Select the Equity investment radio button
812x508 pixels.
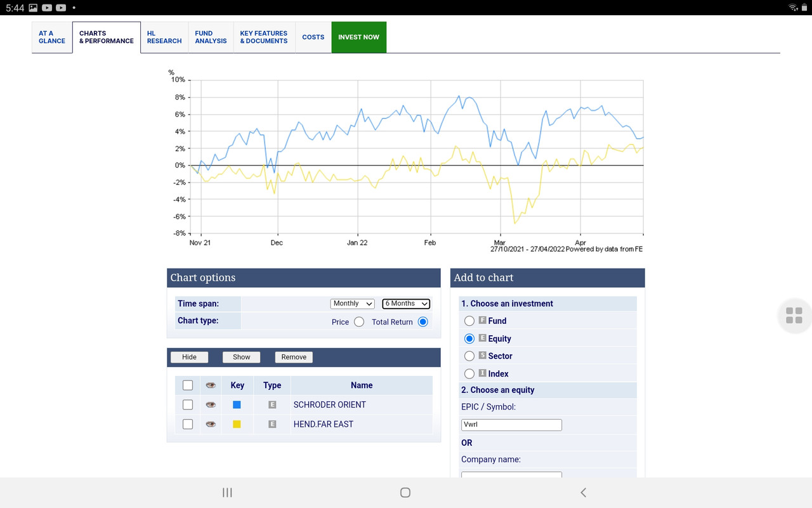pos(469,338)
